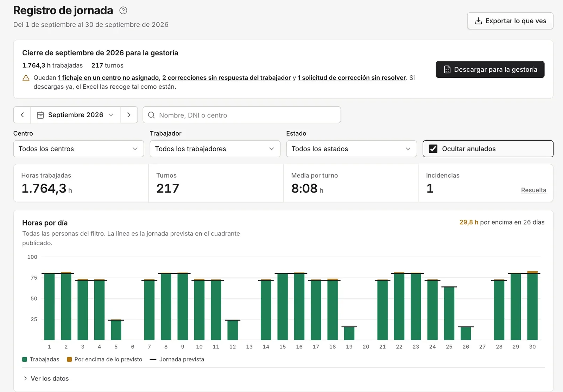Click the download icon in the Exportar button
The image size is (563, 392).
tap(478, 21)
